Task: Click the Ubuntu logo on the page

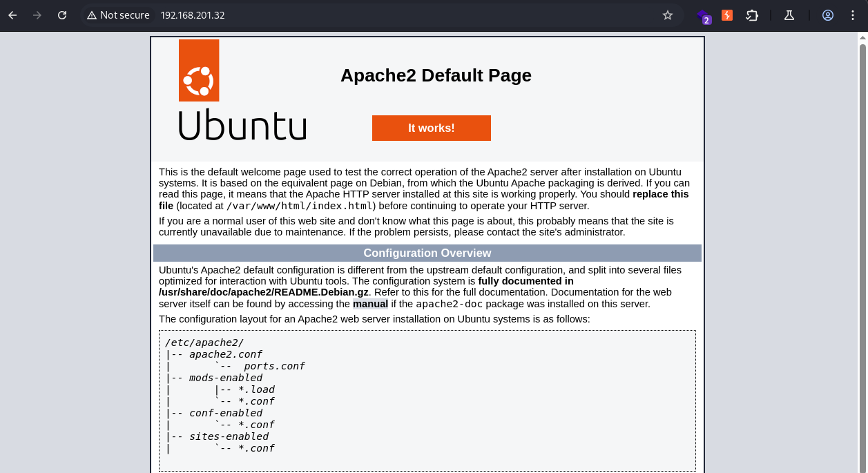Action: (242, 90)
